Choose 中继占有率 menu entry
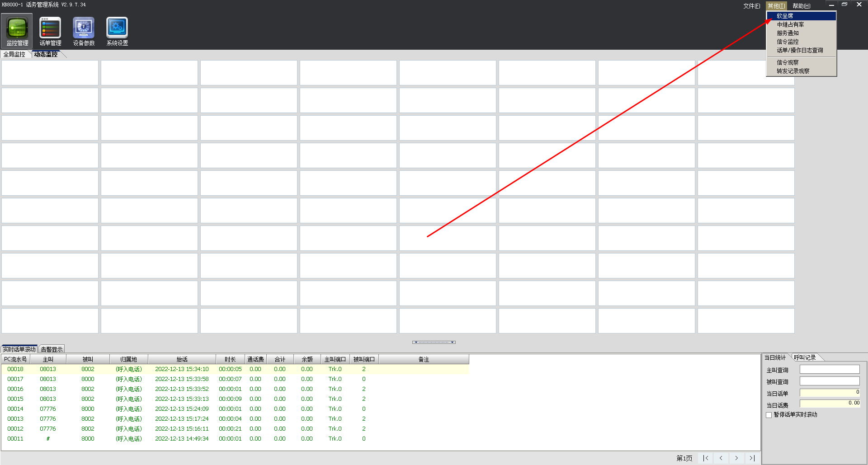This screenshot has width=868, height=465. [790, 24]
